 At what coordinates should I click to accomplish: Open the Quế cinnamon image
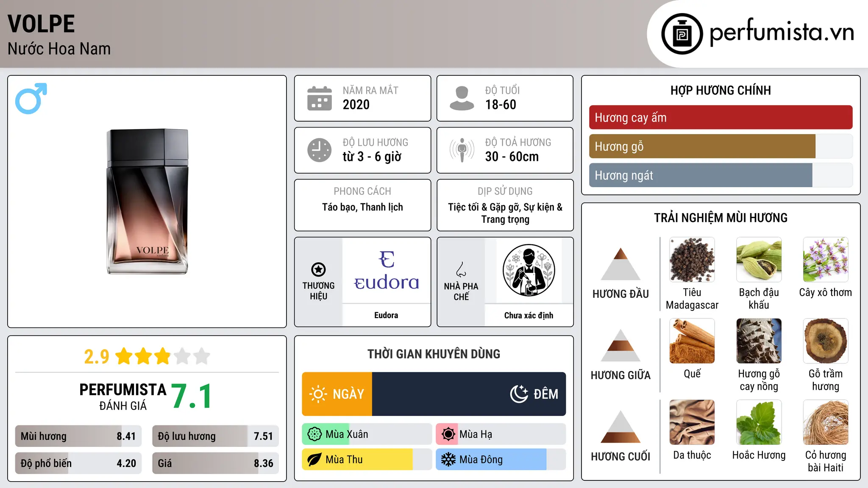tap(692, 341)
